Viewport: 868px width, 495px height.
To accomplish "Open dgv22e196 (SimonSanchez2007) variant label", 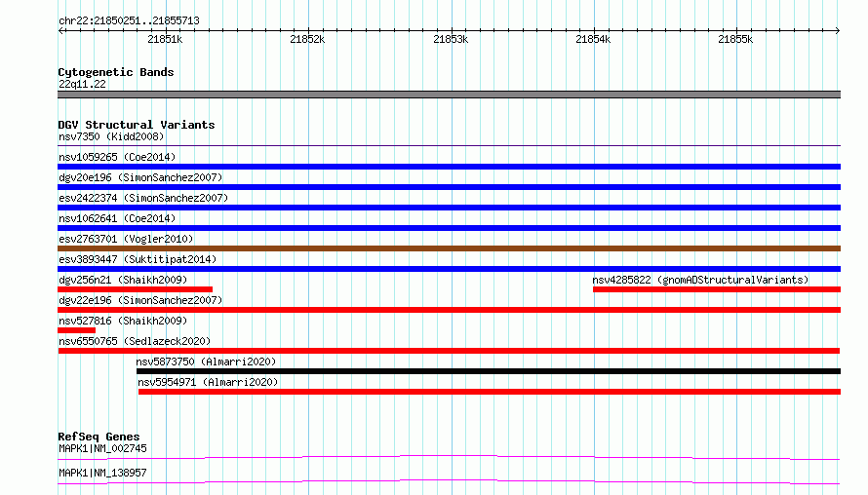I will coord(140,300).
